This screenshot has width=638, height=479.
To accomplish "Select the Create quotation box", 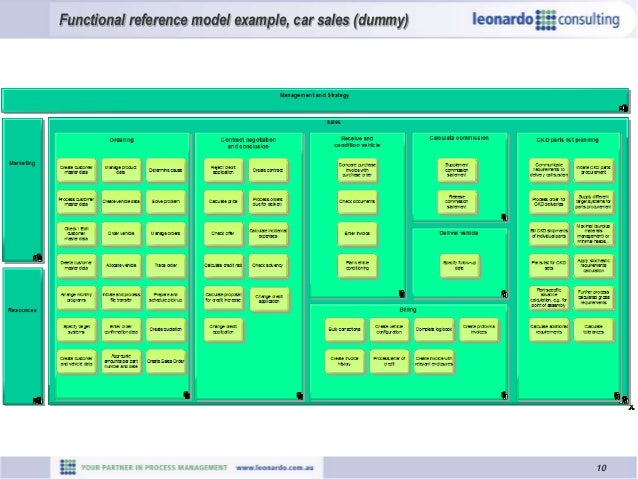I will 165,329.
